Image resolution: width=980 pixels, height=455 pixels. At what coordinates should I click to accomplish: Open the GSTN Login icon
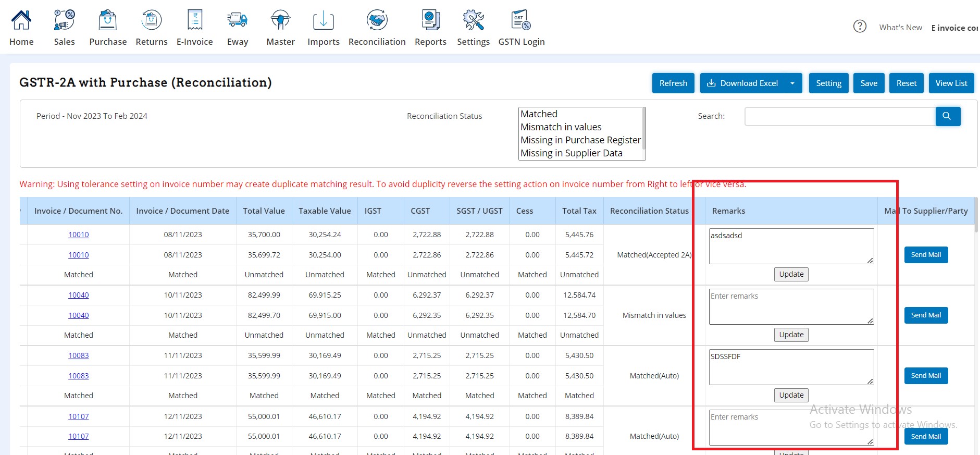[x=522, y=20]
